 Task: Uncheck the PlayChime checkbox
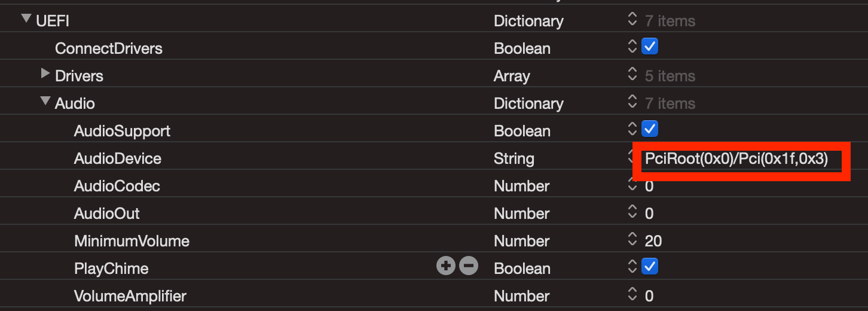(650, 266)
